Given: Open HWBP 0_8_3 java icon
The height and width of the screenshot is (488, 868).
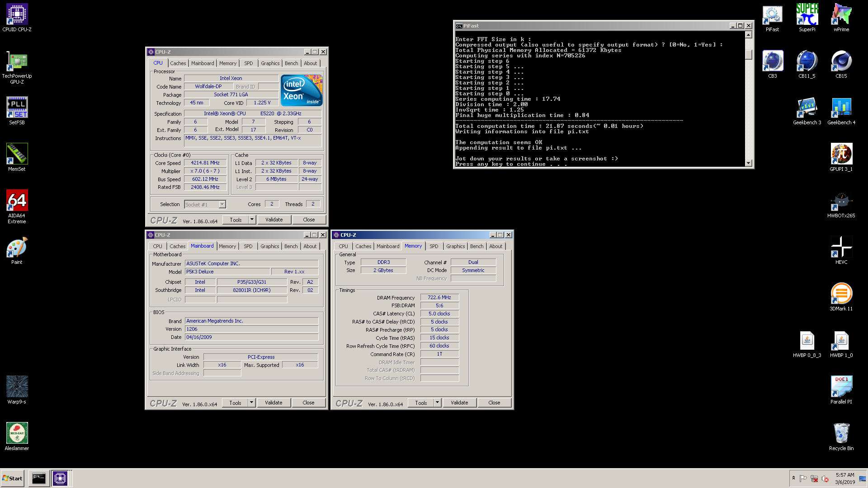Looking at the screenshot, I should 807,344.
